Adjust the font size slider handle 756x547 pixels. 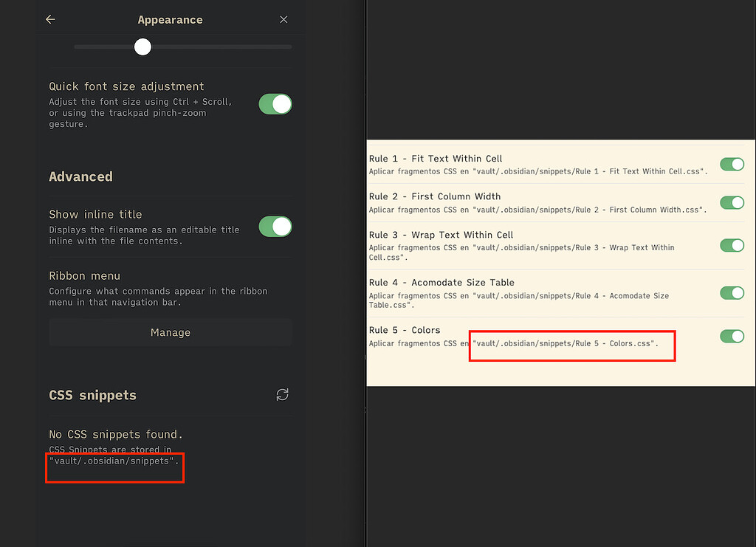pos(142,47)
